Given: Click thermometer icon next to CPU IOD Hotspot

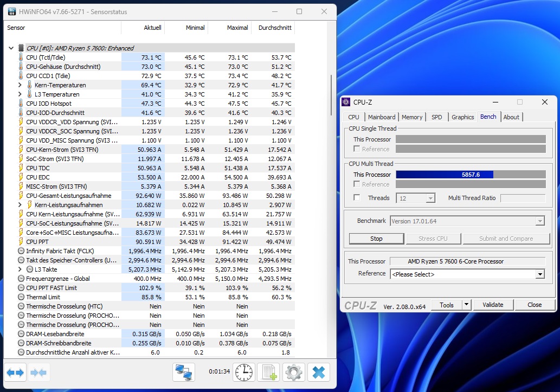Looking at the screenshot, I should pyautogui.click(x=21, y=103).
